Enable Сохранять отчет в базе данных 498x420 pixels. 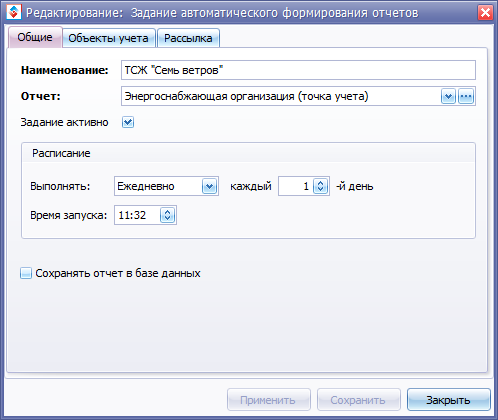26,273
